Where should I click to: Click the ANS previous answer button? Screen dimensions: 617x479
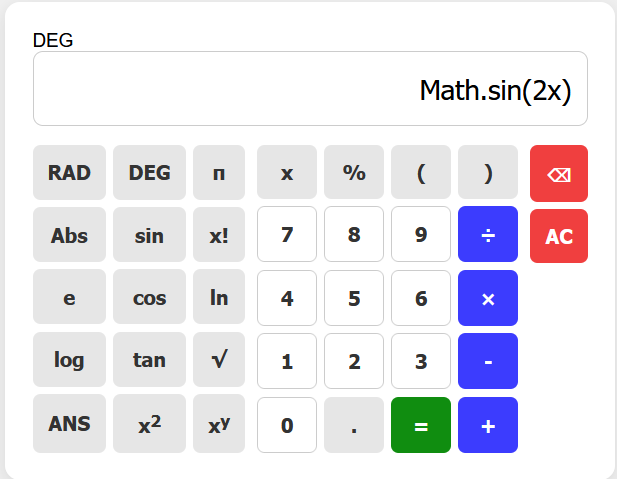click(x=69, y=424)
